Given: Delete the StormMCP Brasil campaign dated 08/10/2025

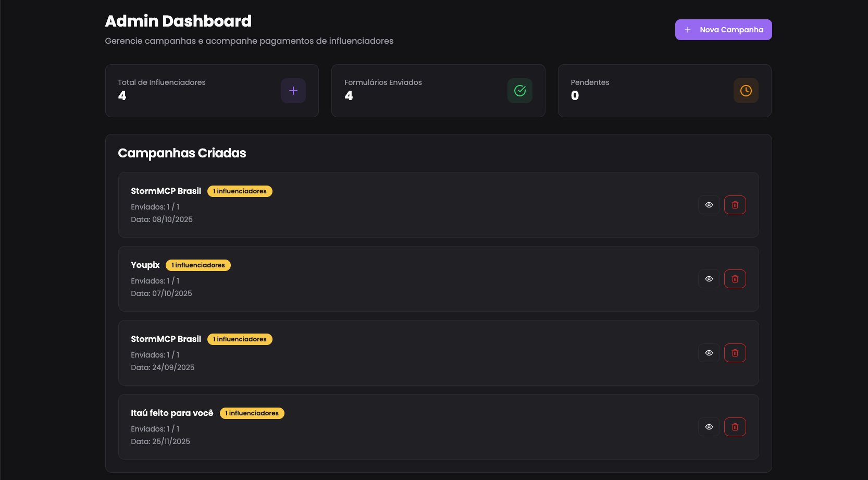Looking at the screenshot, I should click(735, 205).
